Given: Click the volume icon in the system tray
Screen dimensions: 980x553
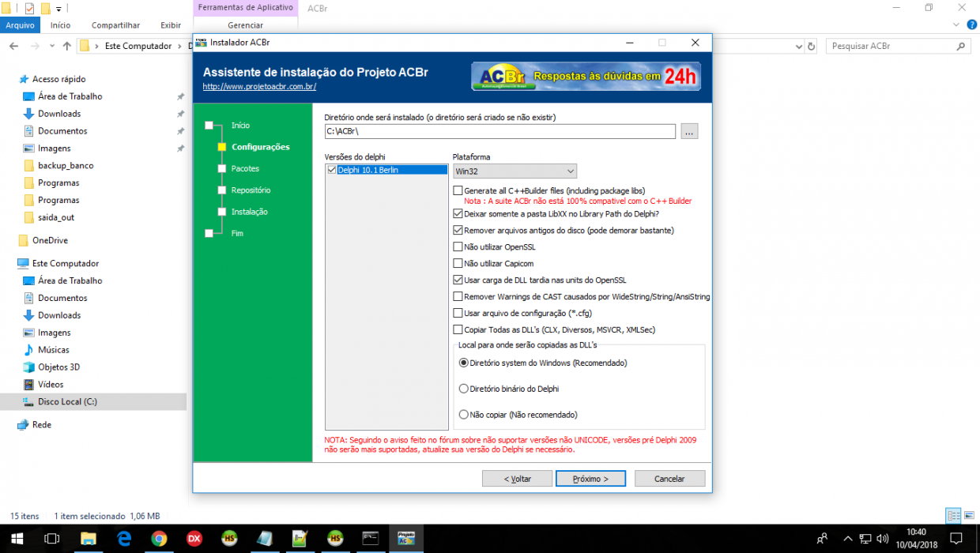Looking at the screenshot, I should (x=883, y=539).
